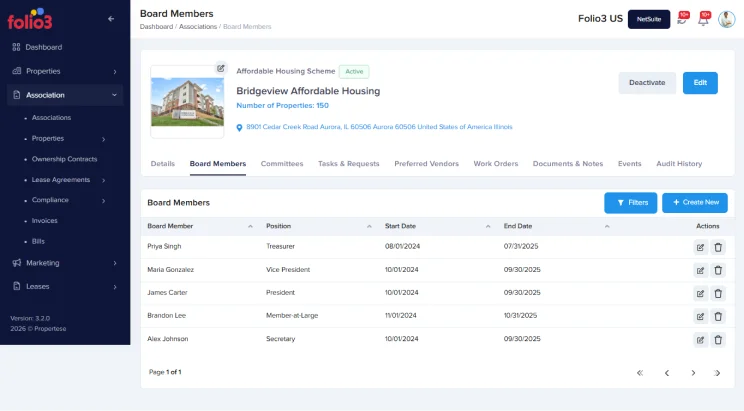Jump to the last page of results
744x411 pixels.
(x=717, y=373)
